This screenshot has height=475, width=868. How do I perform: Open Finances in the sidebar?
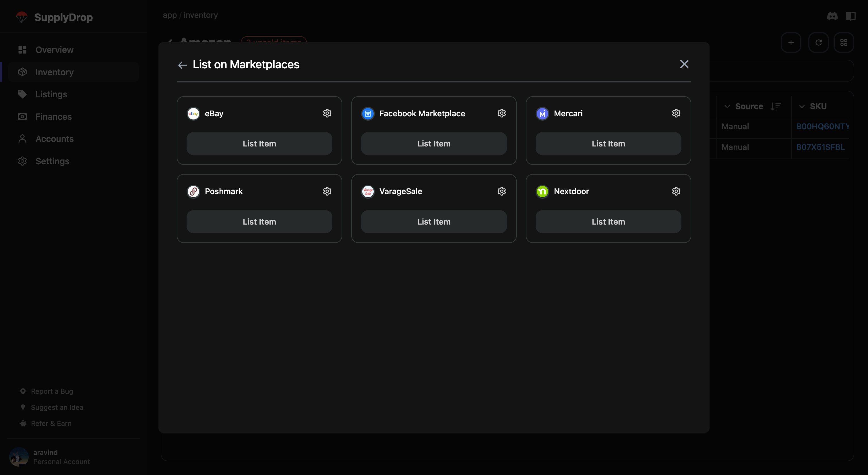(x=53, y=117)
